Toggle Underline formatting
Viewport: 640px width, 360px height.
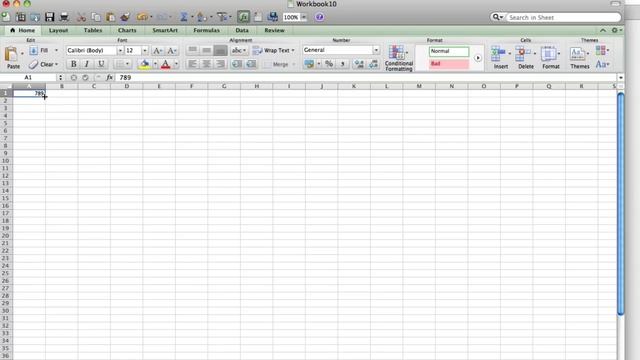click(x=101, y=64)
